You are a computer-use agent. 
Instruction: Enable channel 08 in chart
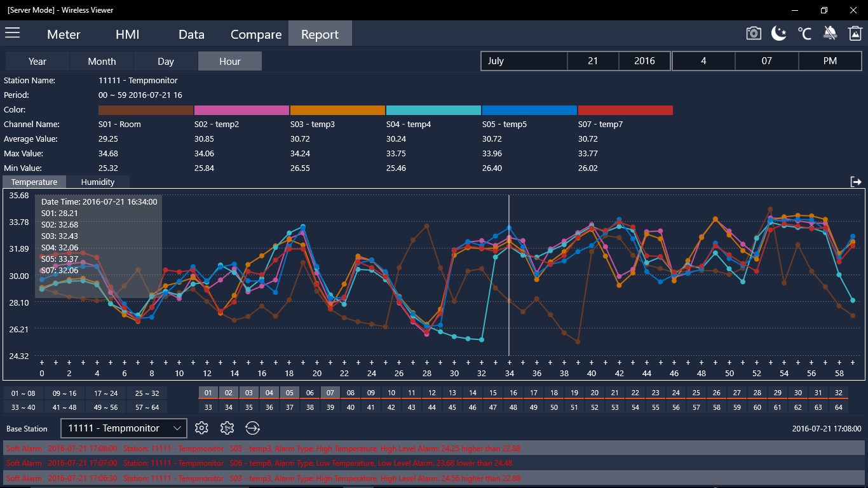[350, 393]
